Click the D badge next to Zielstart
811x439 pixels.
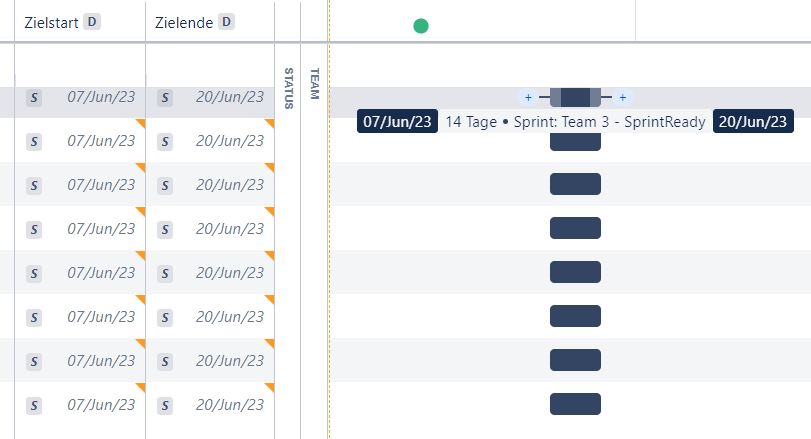pos(92,22)
